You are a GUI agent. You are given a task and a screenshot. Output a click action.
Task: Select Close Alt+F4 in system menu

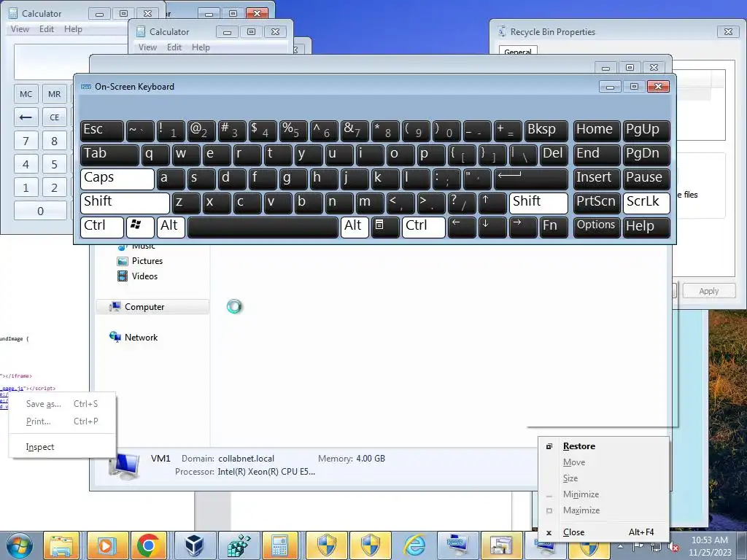pyautogui.click(x=603, y=532)
